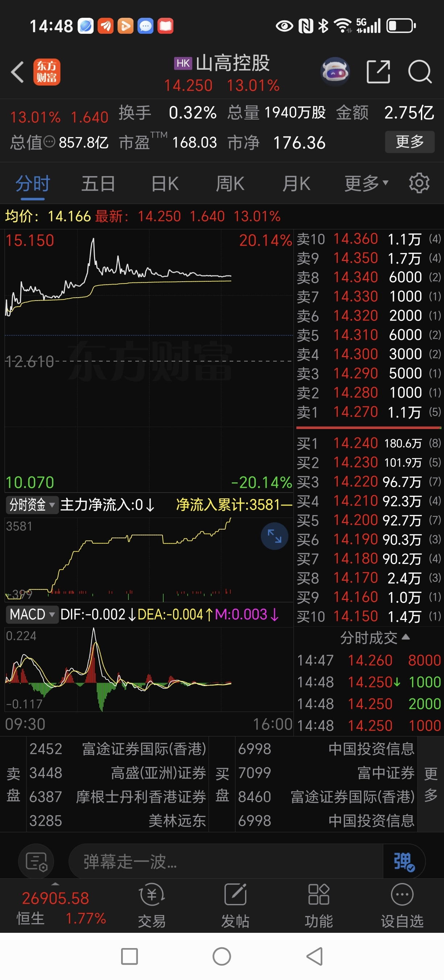Toggle the 弹 danmaku switch

pos(404,862)
